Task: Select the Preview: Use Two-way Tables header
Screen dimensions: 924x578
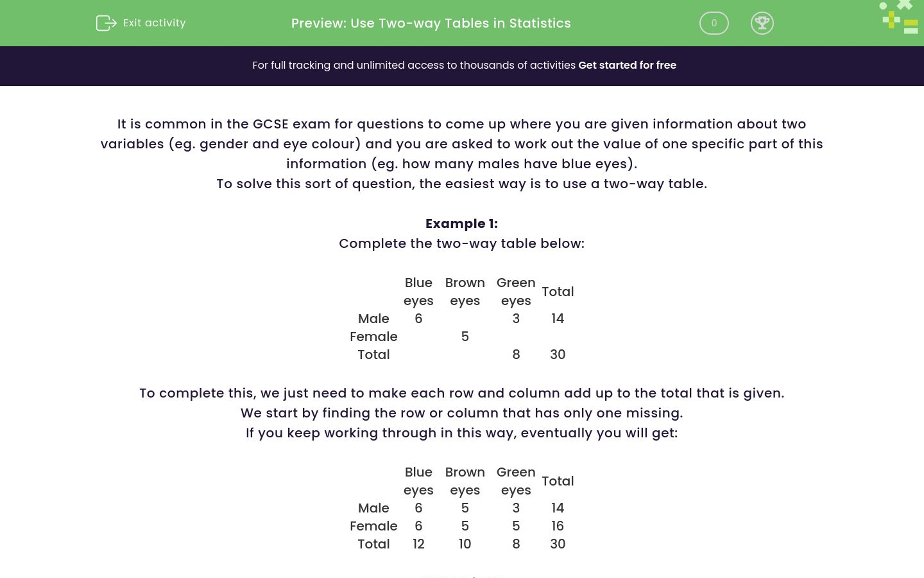Action: tap(431, 23)
